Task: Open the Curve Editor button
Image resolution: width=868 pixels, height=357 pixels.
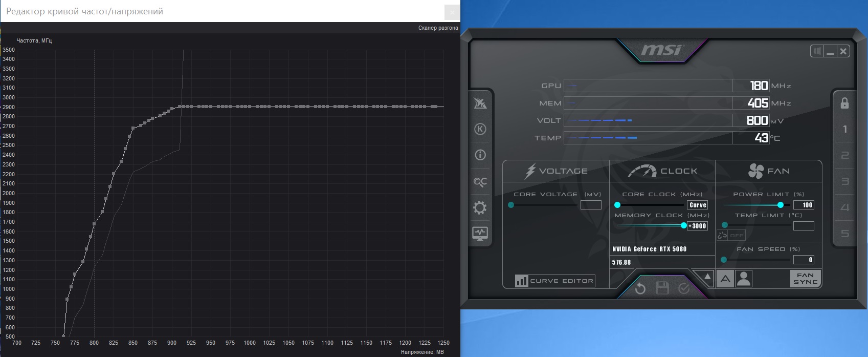Action: 555,281
